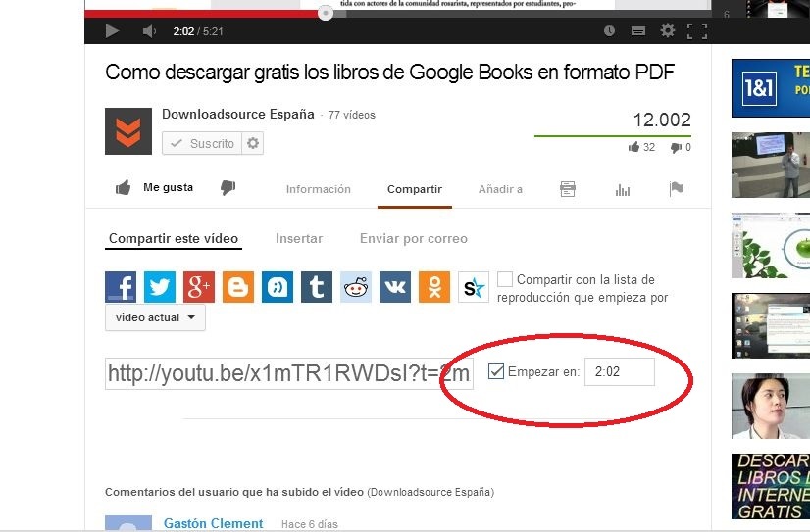810x532 pixels.
Task: Share on Twitter
Action: pyautogui.click(x=160, y=287)
